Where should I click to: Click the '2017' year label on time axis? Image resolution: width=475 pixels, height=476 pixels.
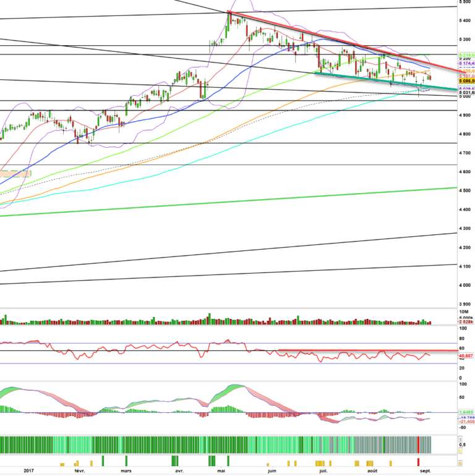tap(28, 471)
